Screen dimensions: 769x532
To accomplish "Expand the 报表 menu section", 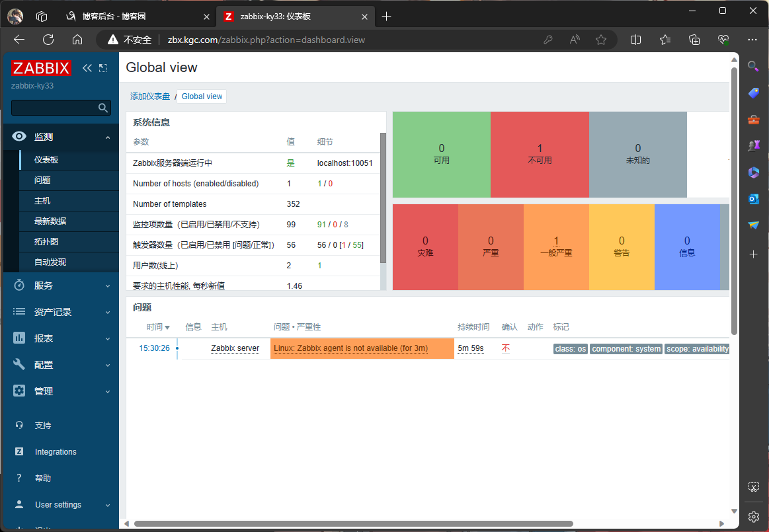I will tap(61, 338).
